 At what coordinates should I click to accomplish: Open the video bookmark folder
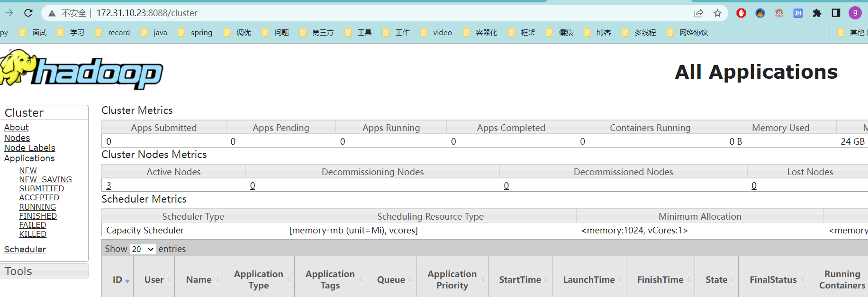point(436,32)
